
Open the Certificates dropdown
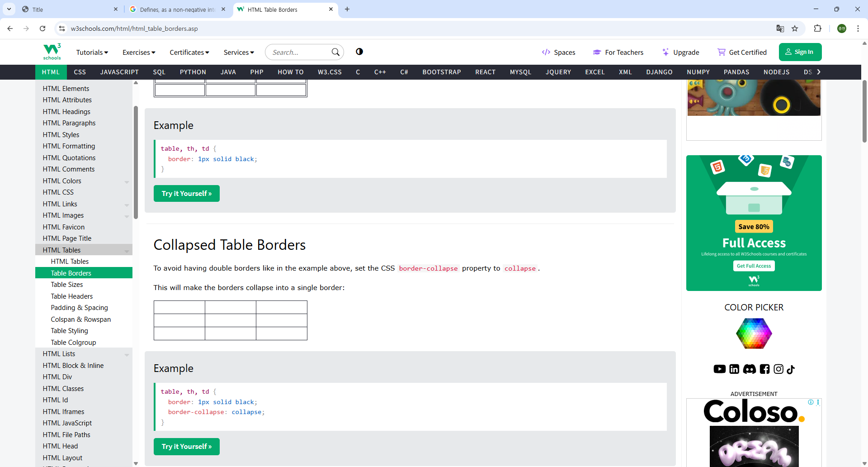189,52
